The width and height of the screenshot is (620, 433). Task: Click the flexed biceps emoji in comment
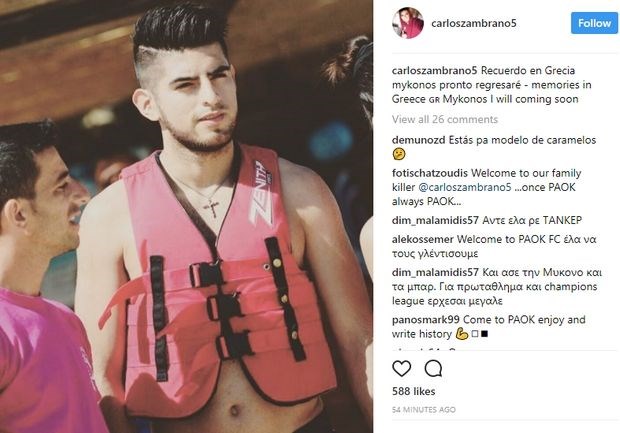tap(462, 334)
